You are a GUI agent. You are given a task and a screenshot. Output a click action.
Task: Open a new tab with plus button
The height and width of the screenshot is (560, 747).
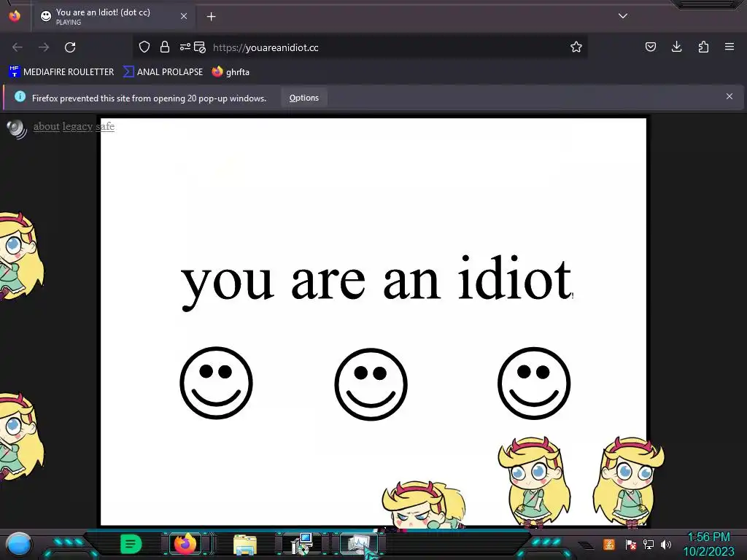tap(211, 17)
